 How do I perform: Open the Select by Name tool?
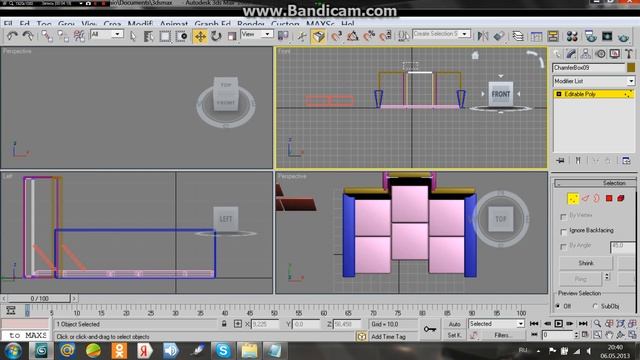(149, 36)
